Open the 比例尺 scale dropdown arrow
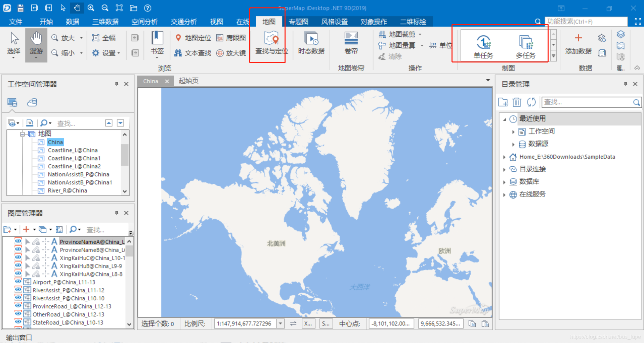 point(281,324)
